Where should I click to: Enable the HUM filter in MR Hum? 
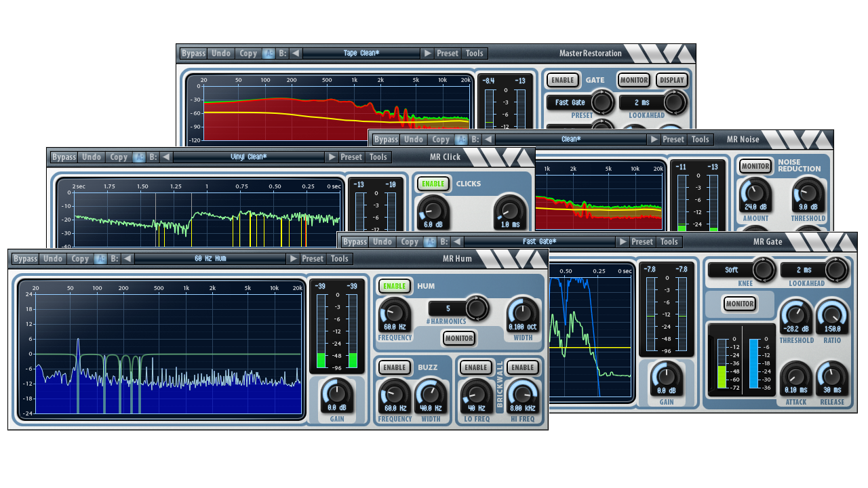tap(396, 286)
